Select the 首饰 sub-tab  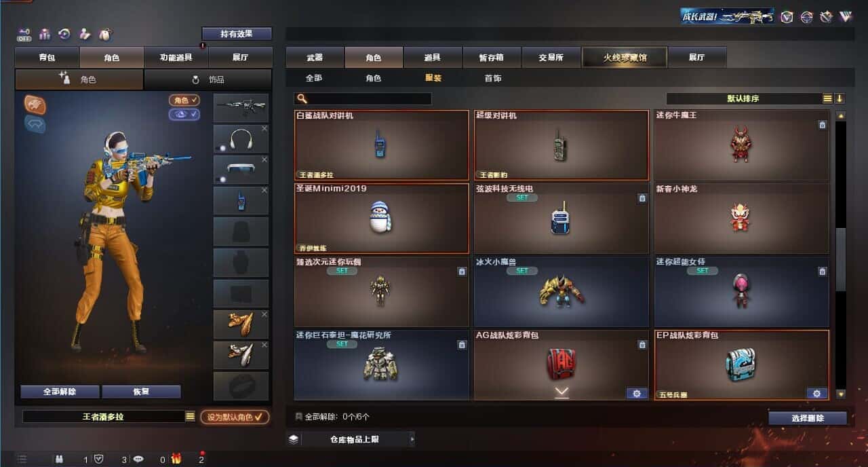493,78
